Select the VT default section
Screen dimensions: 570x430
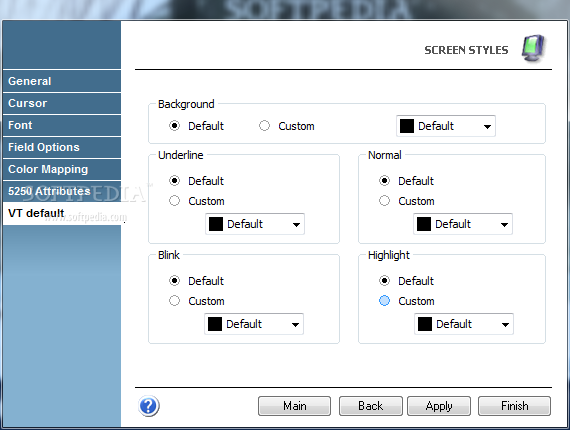click(x=62, y=213)
